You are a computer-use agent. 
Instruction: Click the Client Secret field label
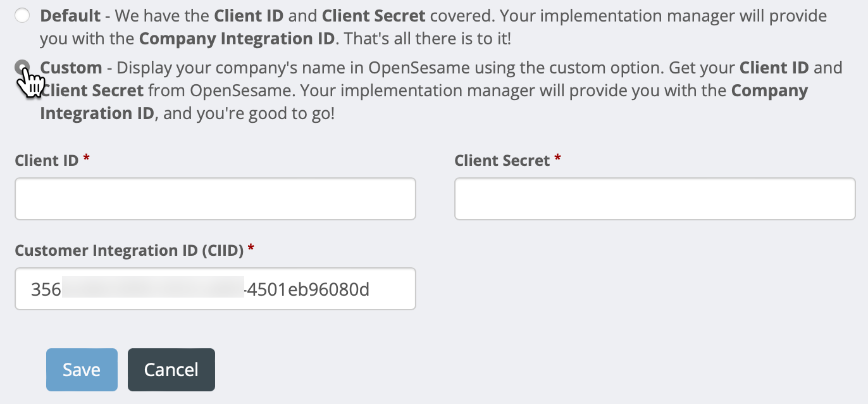pyautogui.click(x=502, y=161)
